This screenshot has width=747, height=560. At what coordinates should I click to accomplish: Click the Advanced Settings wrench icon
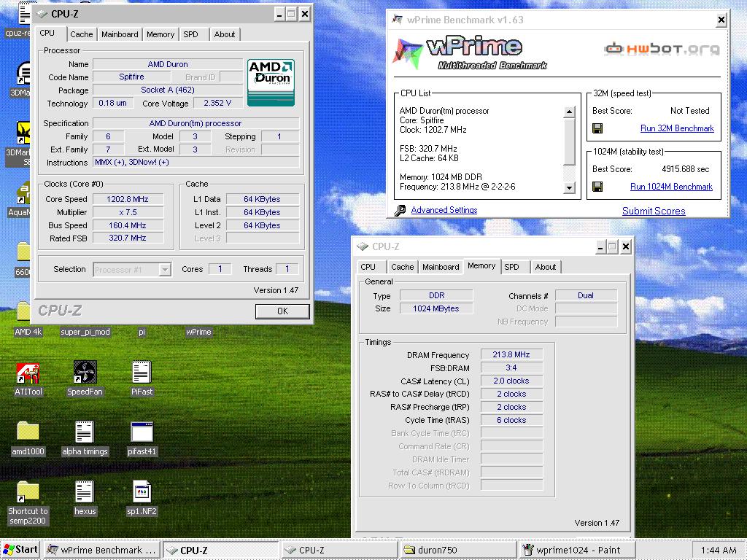(x=400, y=210)
